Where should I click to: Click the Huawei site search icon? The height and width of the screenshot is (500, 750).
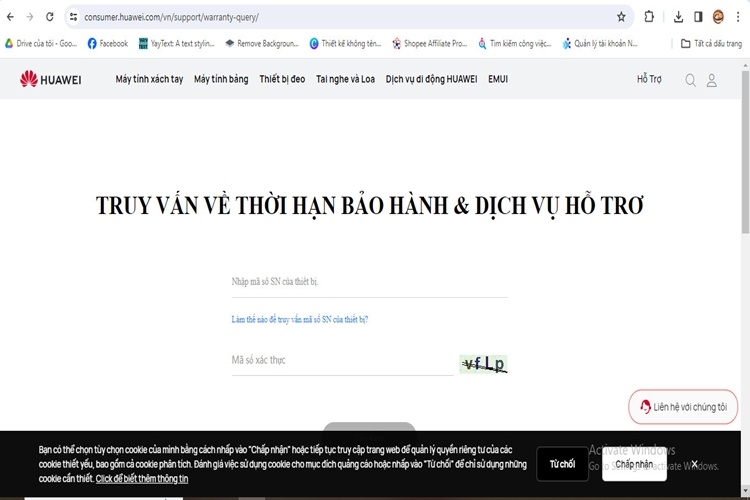pos(690,80)
